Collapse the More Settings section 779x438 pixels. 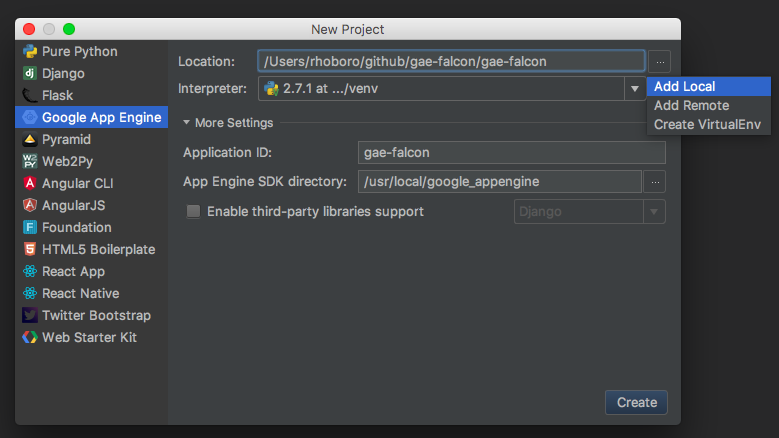[186, 122]
